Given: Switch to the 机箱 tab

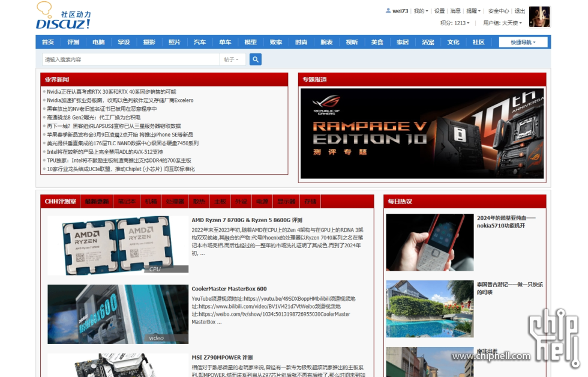Looking at the screenshot, I should (151, 202).
